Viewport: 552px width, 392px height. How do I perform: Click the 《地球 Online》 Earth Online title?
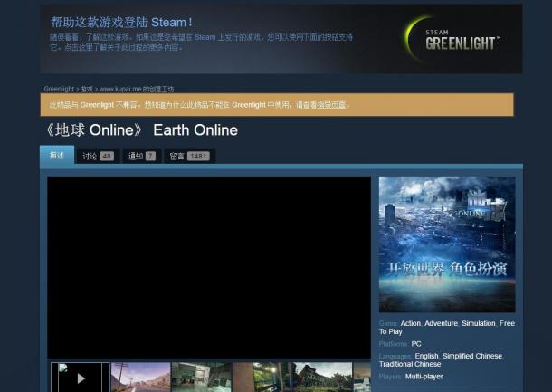pyautogui.click(x=141, y=130)
